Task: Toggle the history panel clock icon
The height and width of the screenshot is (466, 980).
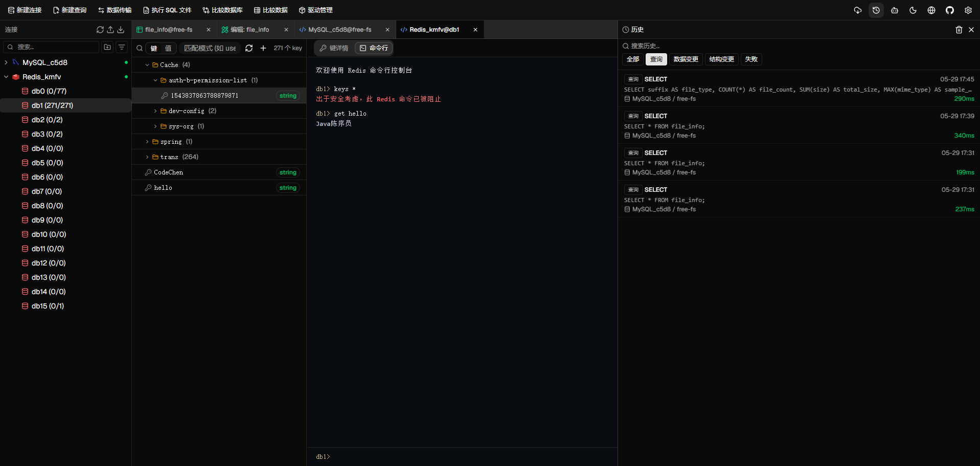Action: point(876,10)
